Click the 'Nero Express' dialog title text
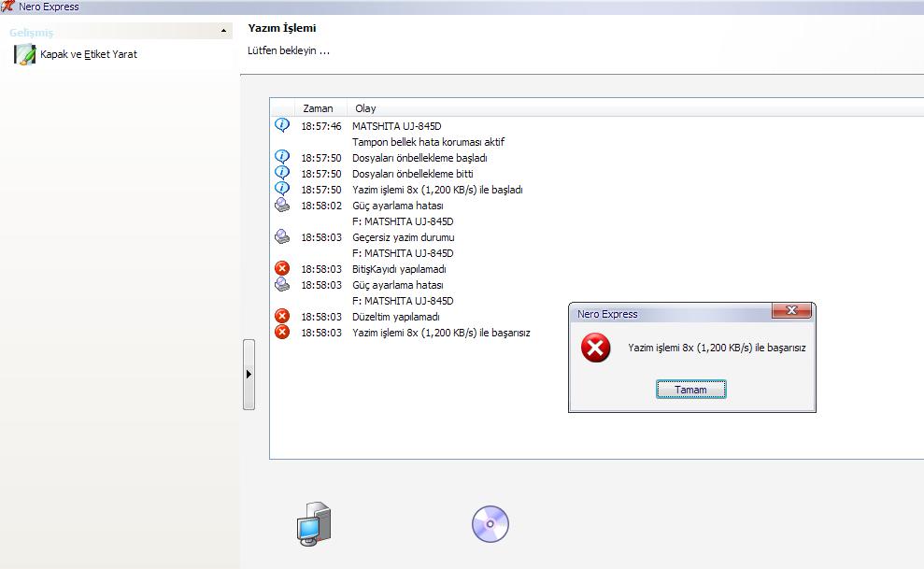 (x=607, y=314)
